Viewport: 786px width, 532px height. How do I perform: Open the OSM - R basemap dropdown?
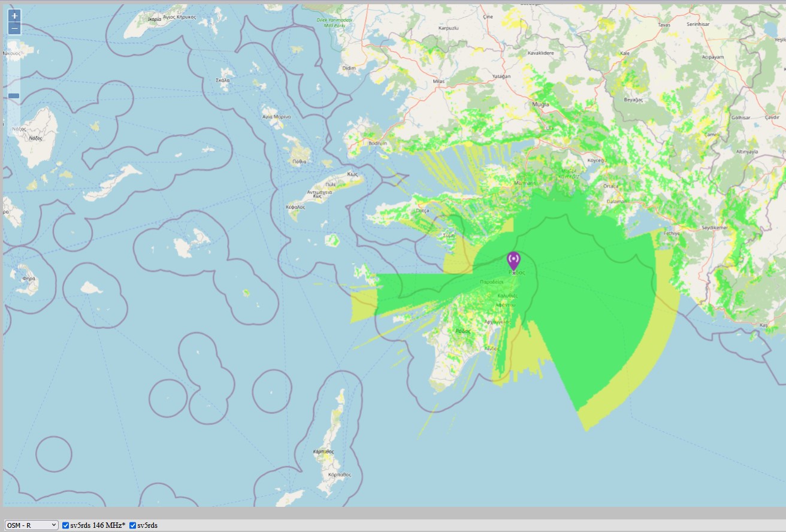click(32, 525)
